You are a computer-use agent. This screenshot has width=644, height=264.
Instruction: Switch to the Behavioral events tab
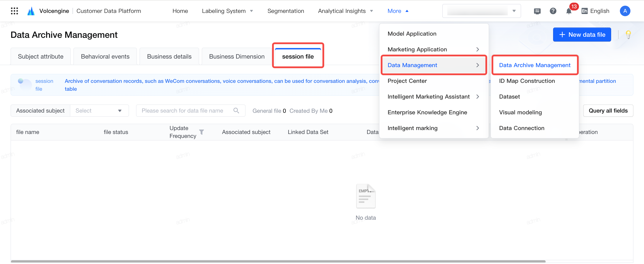[105, 57]
